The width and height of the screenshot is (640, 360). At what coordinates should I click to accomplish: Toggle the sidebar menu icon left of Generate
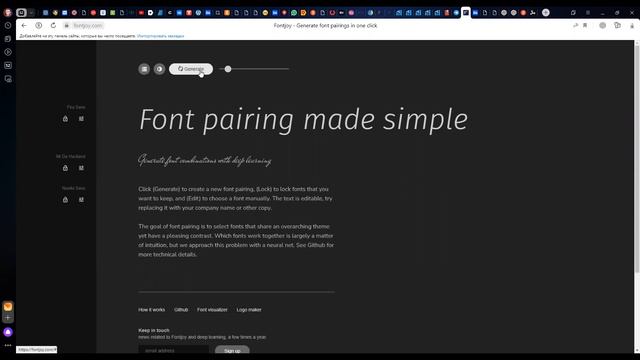click(144, 69)
